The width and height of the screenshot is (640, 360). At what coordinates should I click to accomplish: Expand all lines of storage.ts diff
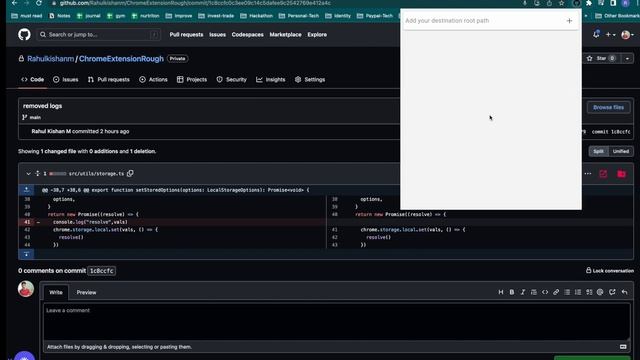(x=38, y=174)
